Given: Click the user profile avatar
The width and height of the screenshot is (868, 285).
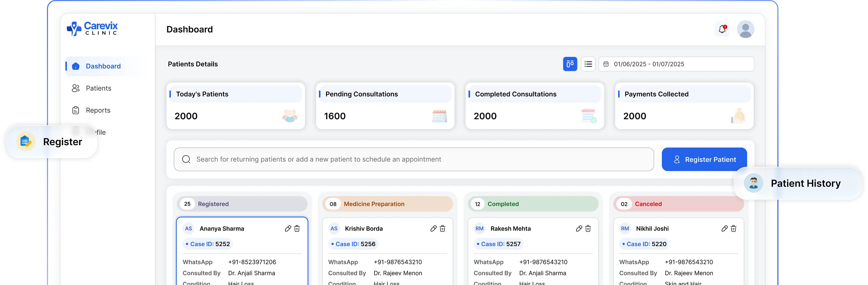Looking at the screenshot, I should pos(745,29).
